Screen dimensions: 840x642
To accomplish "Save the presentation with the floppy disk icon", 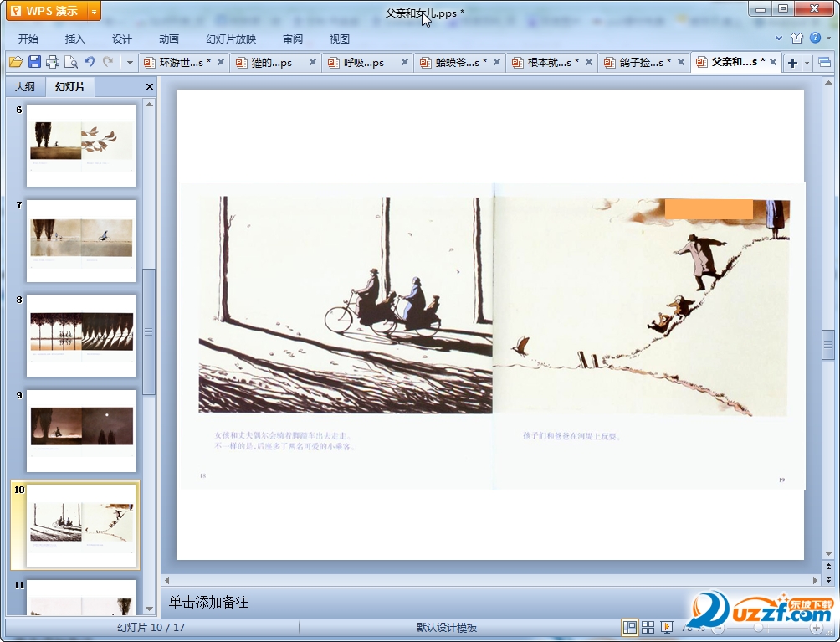I will click(34, 62).
